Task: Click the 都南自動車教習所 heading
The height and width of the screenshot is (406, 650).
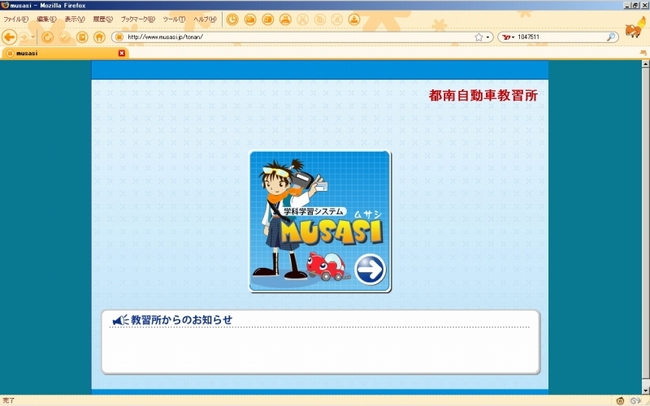Action: 483,95
